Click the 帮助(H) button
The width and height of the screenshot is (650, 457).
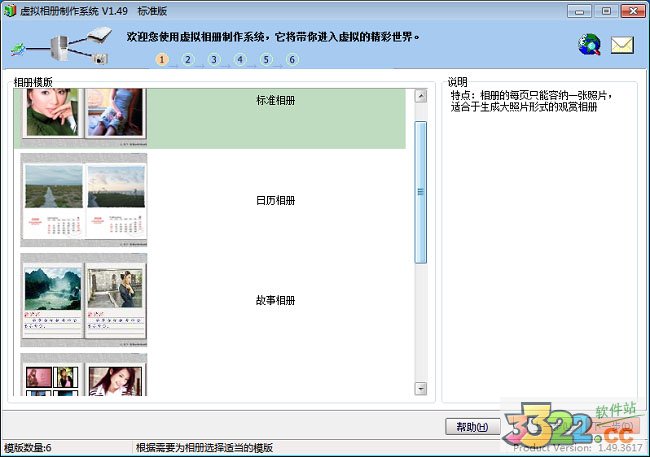click(473, 427)
